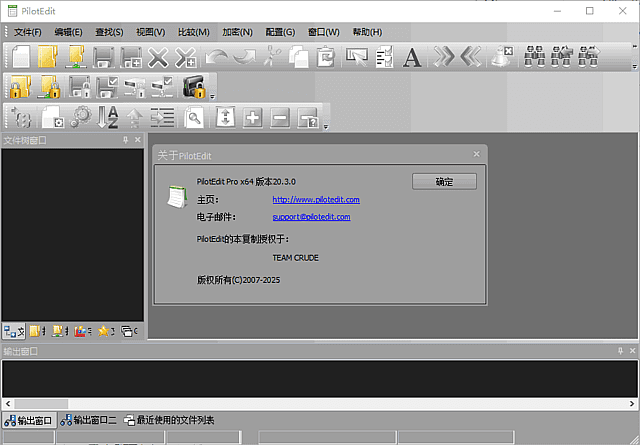Click the indent lines arrow icon

coord(162,118)
